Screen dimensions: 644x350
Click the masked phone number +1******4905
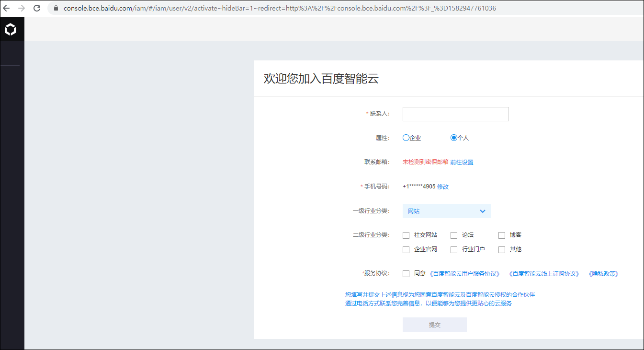(419, 187)
